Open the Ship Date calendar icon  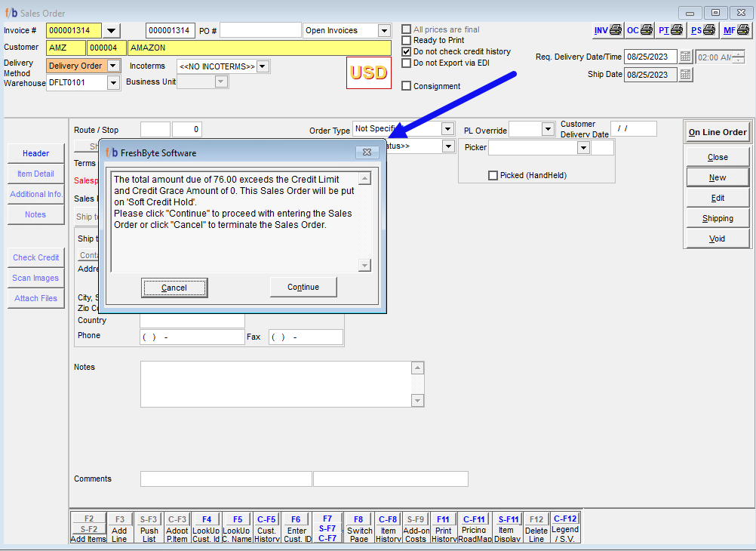pyautogui.click(x=686, y=75)
